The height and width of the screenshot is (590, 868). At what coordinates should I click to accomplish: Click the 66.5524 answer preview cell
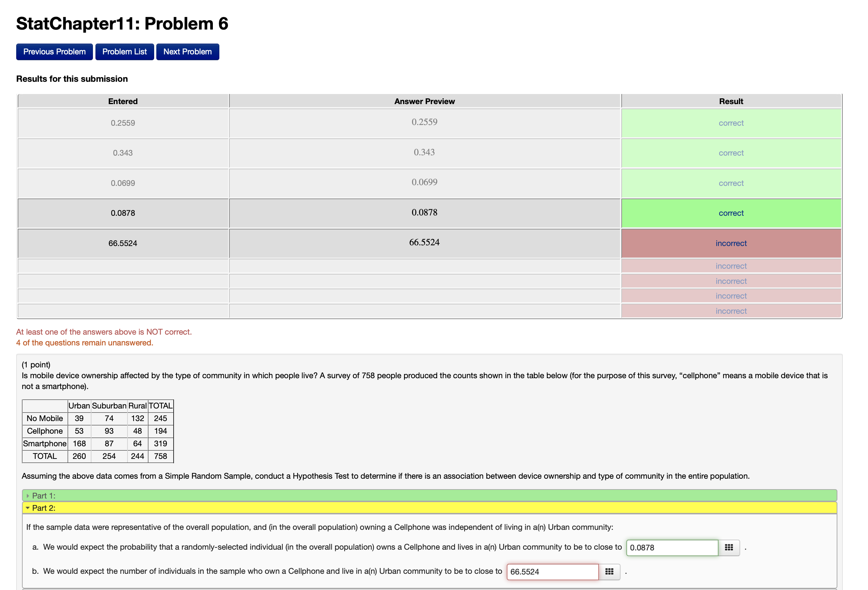(424, 242)
